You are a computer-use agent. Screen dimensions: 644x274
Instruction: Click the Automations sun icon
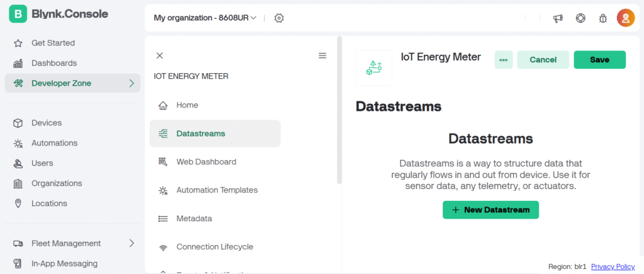tap(18, 143)
